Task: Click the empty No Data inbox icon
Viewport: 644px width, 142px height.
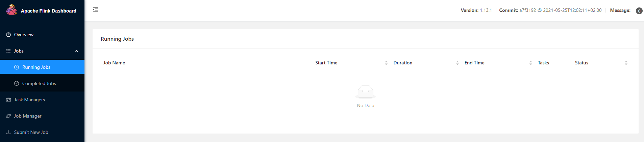Action: 366,92
